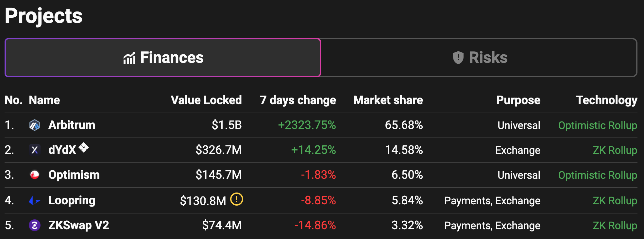Click Arbitrum's Optimistic Rollup technology label

pos(598,125)
